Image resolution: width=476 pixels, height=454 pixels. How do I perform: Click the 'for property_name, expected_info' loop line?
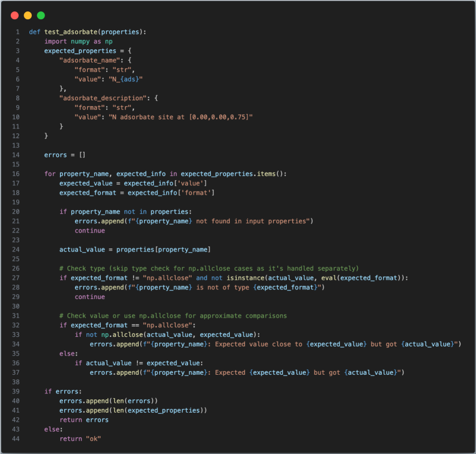pyautogui.click(x=166, y=174)
